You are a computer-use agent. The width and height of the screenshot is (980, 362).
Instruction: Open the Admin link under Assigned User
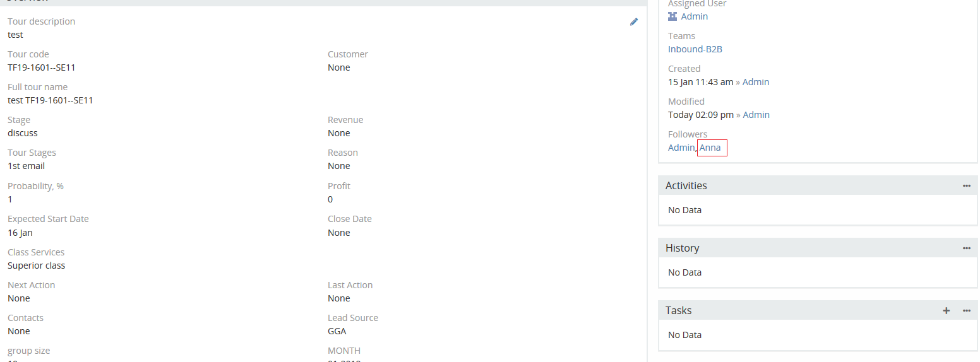pyautogui.click(x=694, y=16)
